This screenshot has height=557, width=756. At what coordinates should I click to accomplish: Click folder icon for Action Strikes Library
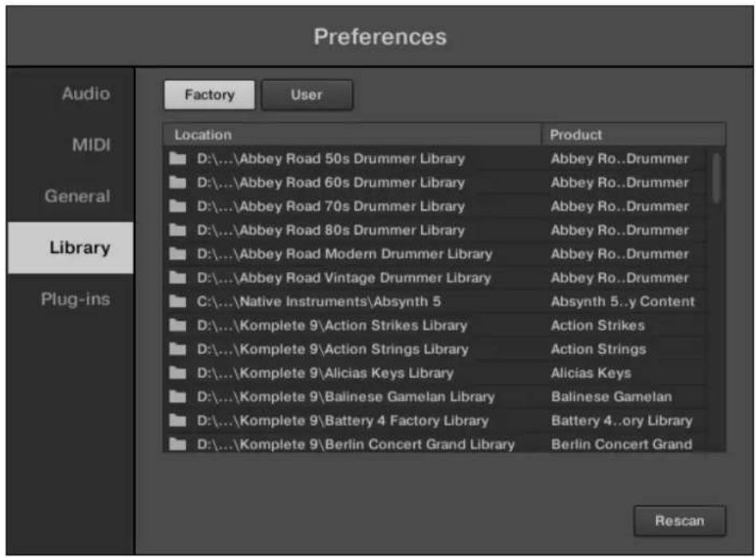click(177, 325)
